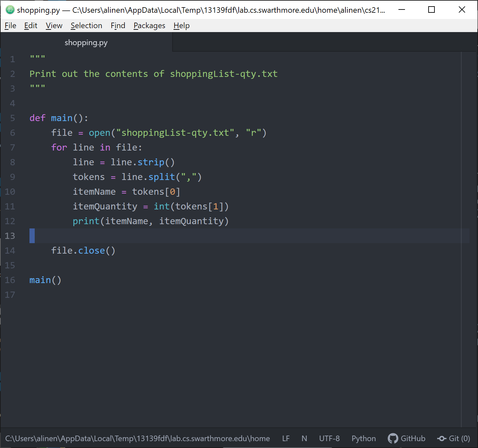Close the Atom window
Image resolution: width=478 pixels, height=448 pixels.
[x=462, y=10]
